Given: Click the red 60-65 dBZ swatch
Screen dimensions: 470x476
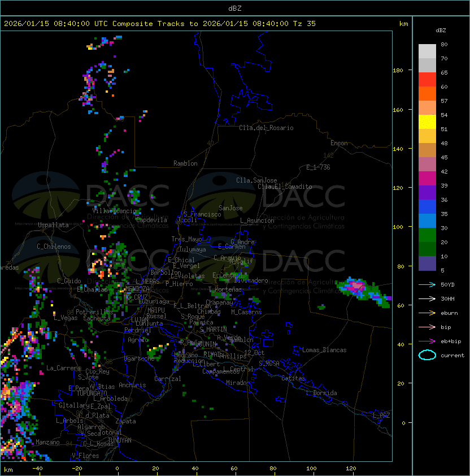Looking at the screenshot, I should (x=427, y=80).
